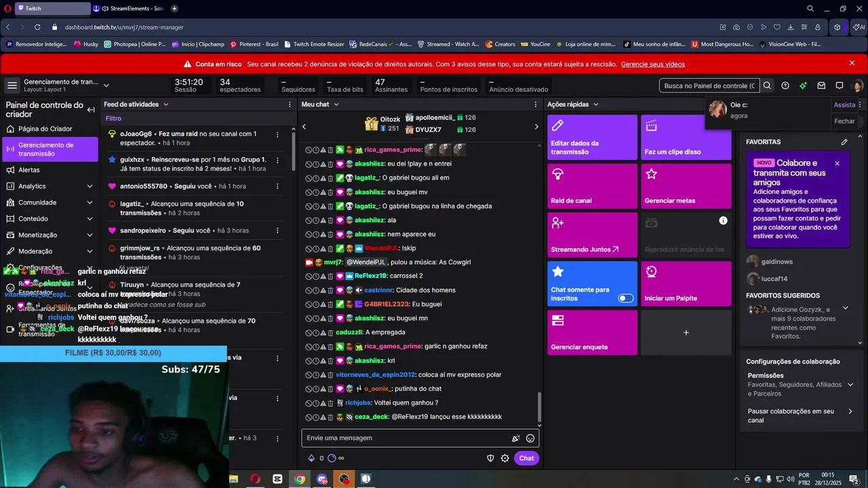Expand the Analytics sidebar section

(x=90, y=186)
